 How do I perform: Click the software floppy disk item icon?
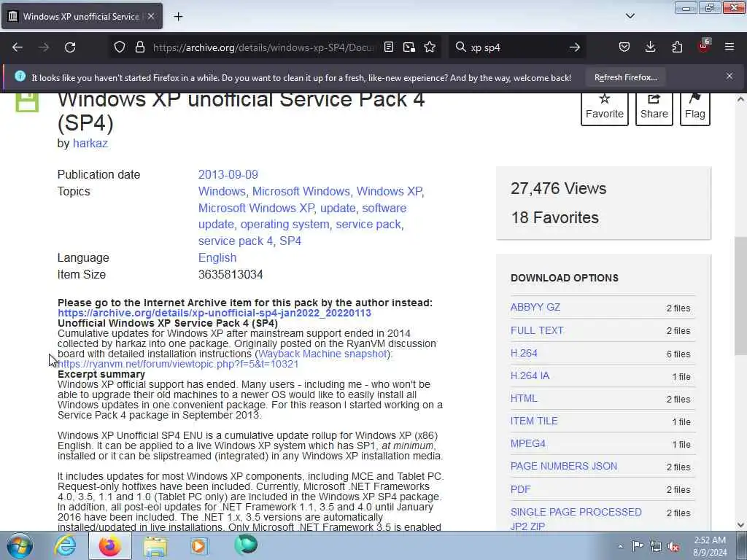[x=27, y=102]
